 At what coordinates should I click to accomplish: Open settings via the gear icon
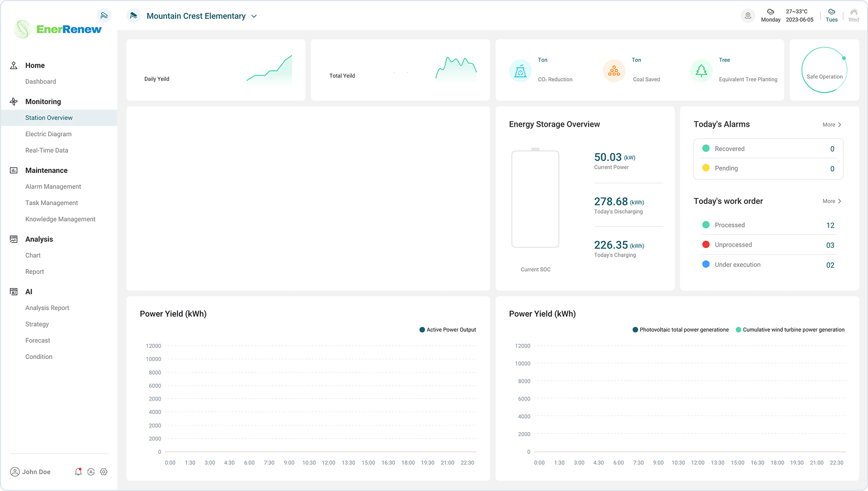point(104,472)
